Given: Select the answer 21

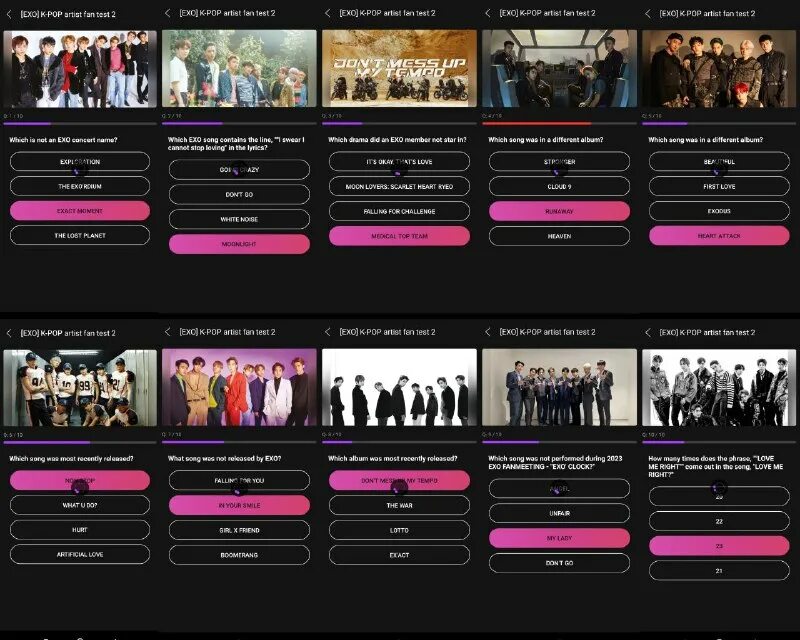Looking at the screenshot, I should [x=719, y=571].
